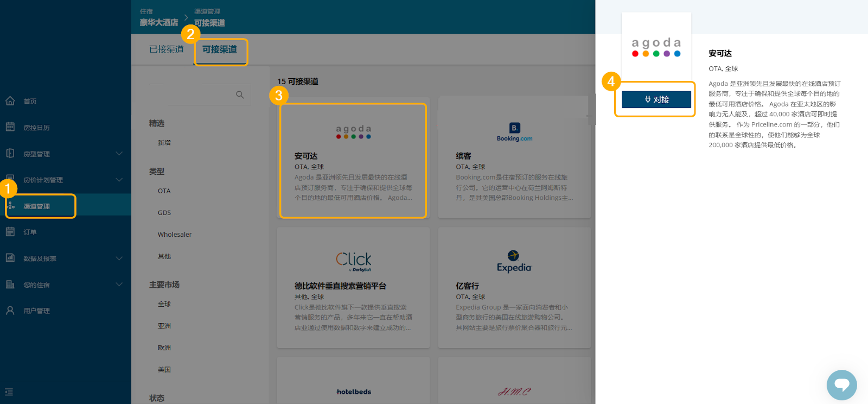
Task: Filter main market by 美国
Action: pos(164,369)
